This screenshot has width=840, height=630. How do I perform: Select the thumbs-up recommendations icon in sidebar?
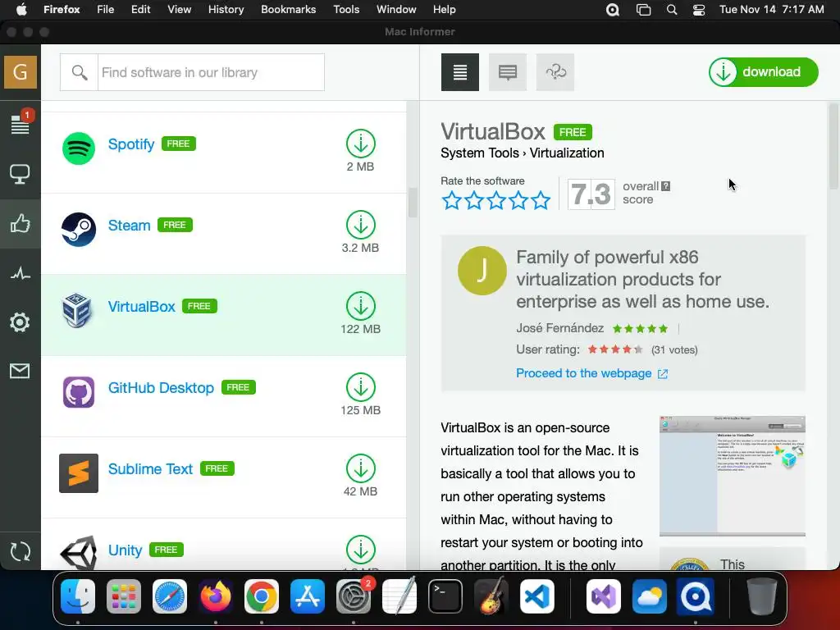pos(20,223)
